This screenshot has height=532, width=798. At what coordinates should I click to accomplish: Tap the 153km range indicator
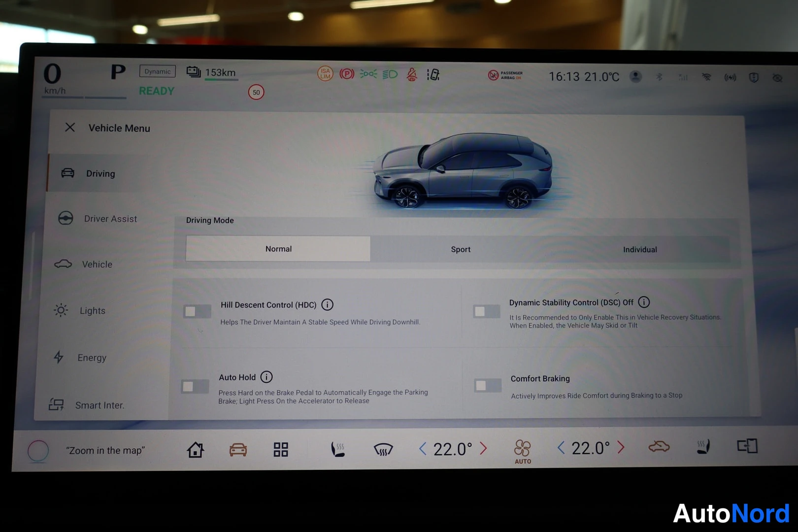point(212,72)
